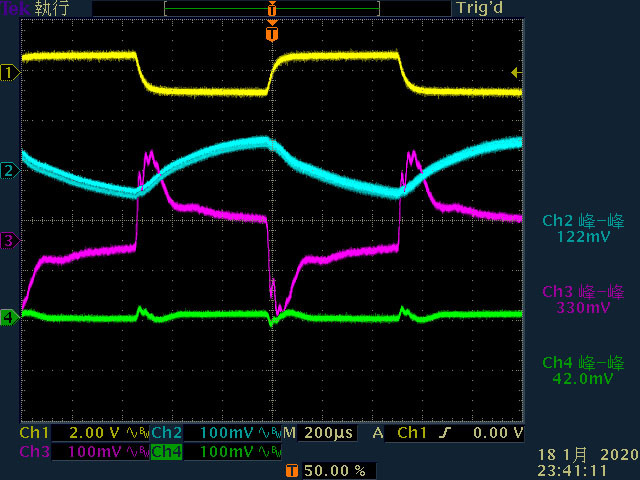Click the rising edge trigger slope icon
Viewport: 640px width, 480px height.
445,433
